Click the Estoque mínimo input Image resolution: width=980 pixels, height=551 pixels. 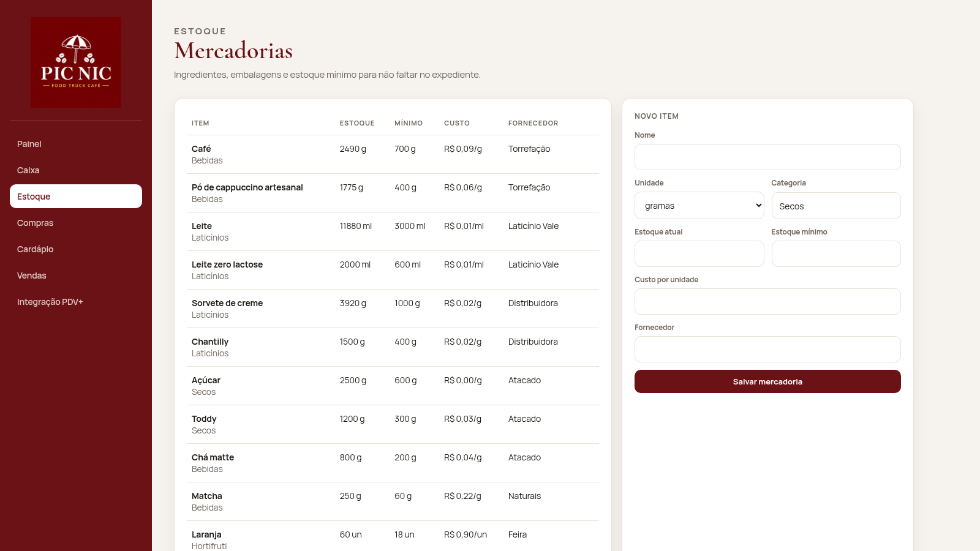pos(836,254)
